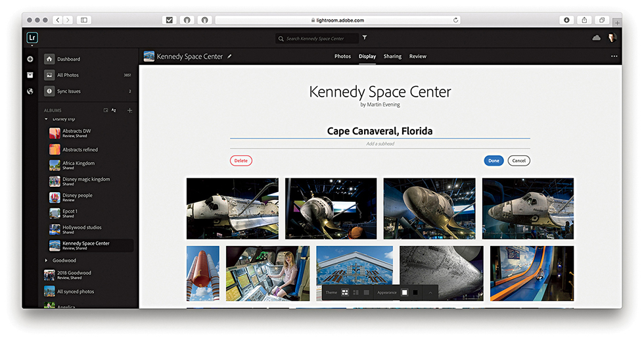Select the single photo theme option

[367, 292]
